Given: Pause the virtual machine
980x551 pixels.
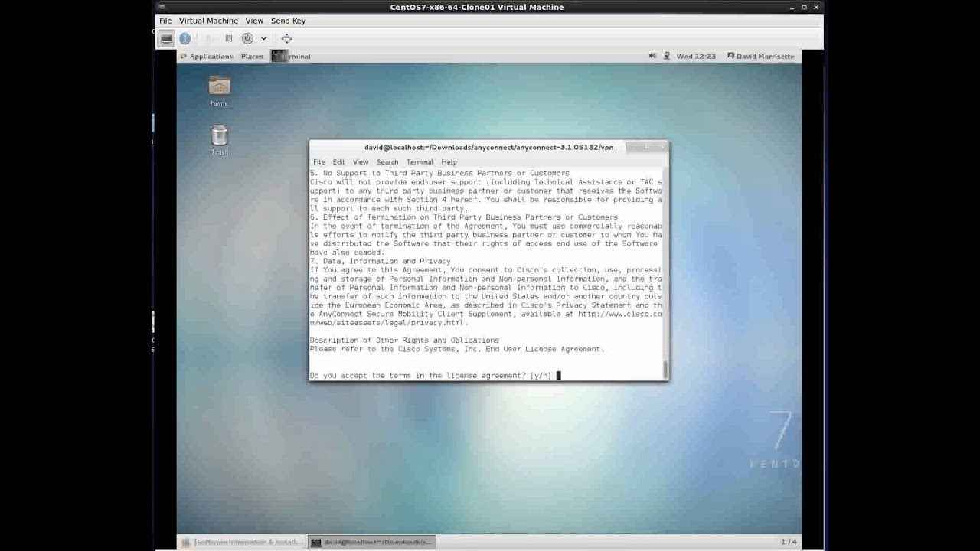Looking at the screenshot, I should (x=228, y=38).
